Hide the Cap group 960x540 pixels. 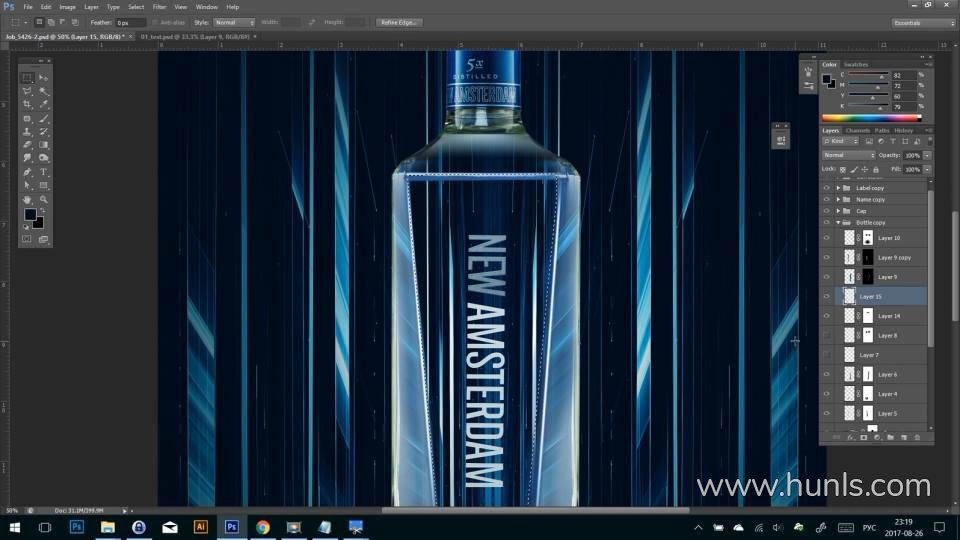click(827, 211)
